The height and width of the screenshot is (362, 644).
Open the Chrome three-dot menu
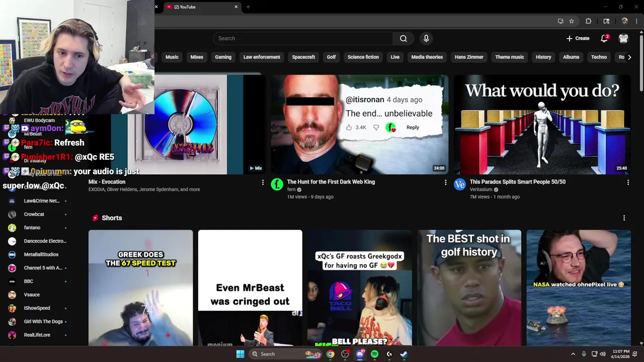pos(636,21)
